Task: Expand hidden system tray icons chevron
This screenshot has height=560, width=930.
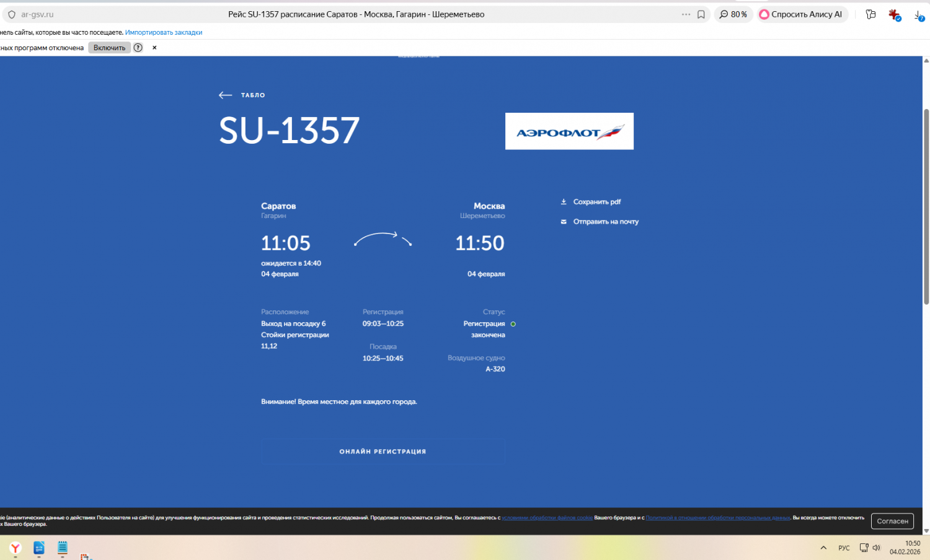Action: 823,548
